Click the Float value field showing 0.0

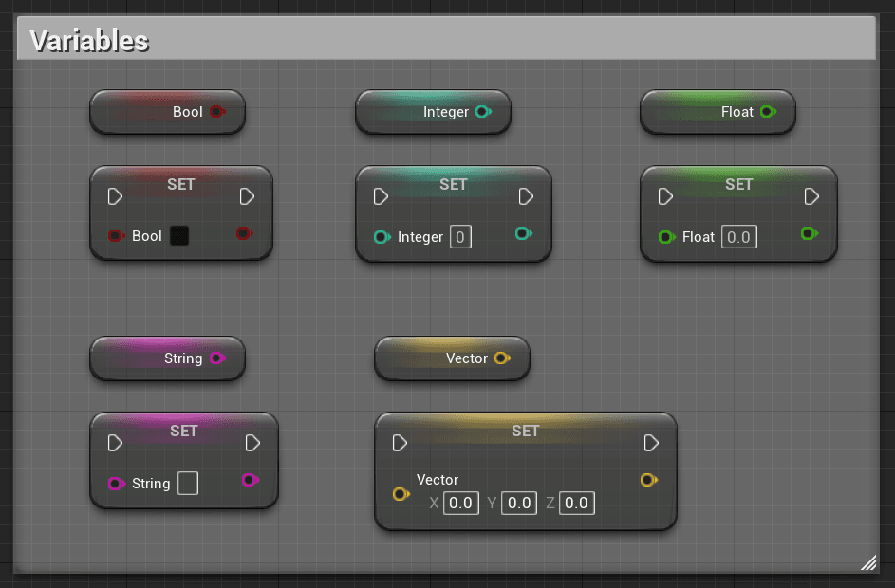738,237
